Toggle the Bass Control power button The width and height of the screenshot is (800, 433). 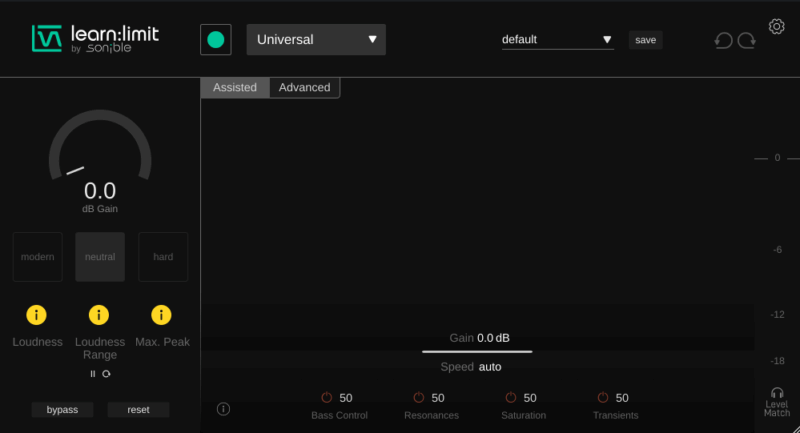326,398
